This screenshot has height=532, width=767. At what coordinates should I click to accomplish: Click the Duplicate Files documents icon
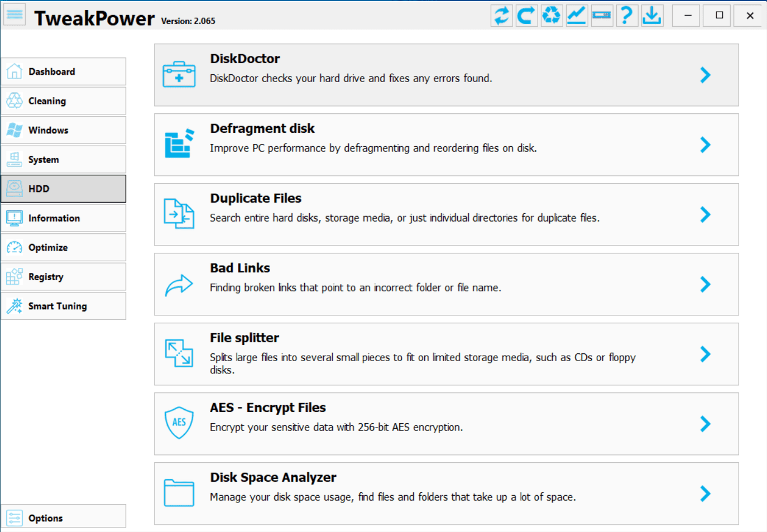click(179, 214)
